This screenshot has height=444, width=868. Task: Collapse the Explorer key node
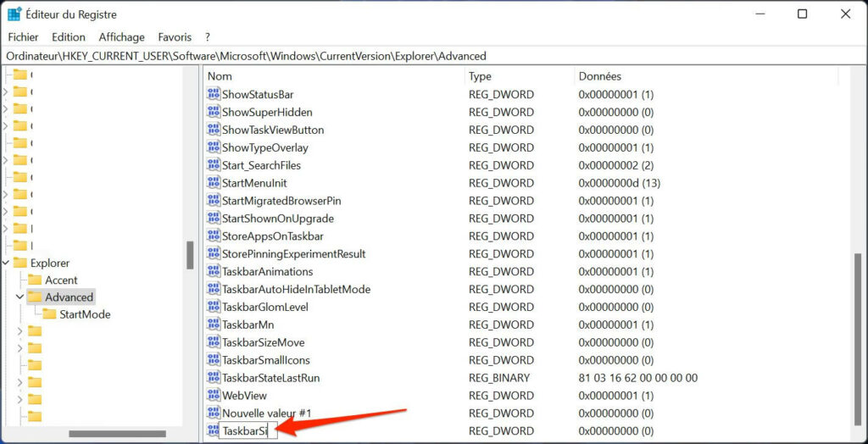pyautogui.click(x=6, y=263)
